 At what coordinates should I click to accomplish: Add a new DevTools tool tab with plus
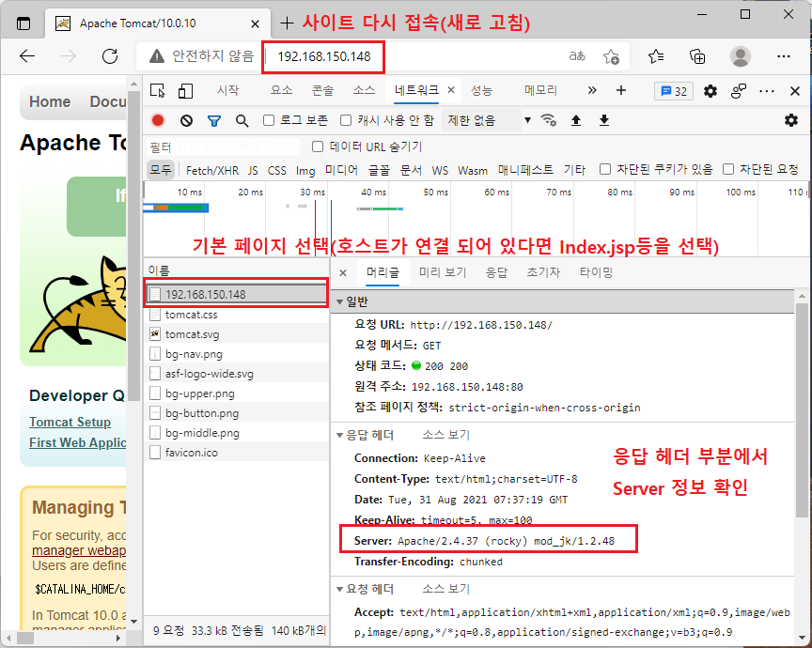(621, 90)
